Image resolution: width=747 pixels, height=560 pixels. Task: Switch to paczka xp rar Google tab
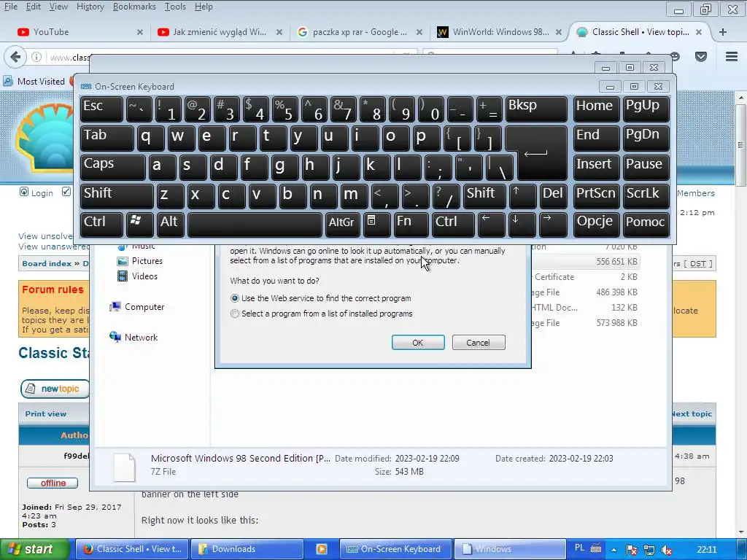click(359, 32)
